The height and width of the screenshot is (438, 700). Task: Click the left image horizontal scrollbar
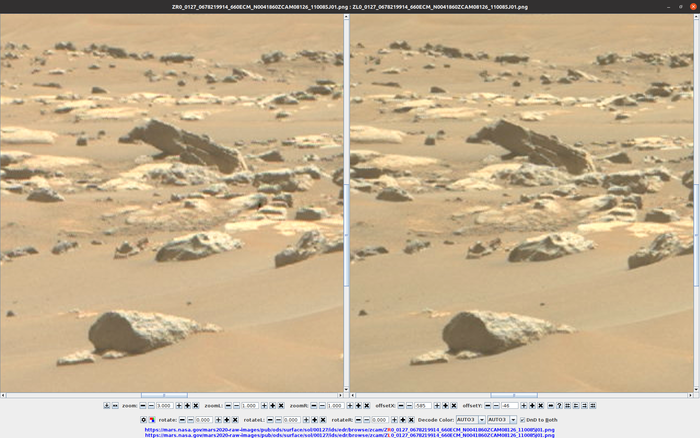[165, 395]
